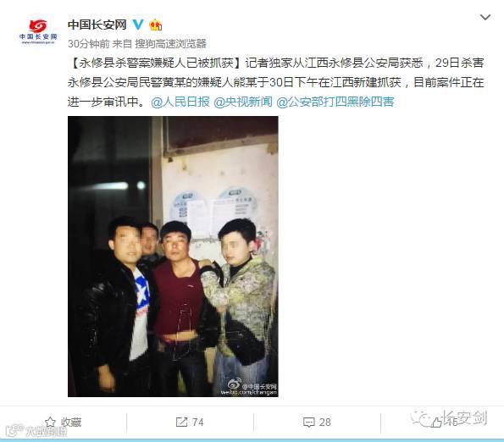Click the gold crown membership icon
The width and height of the screenshot is (504, 442).
(x=156, y=25)
